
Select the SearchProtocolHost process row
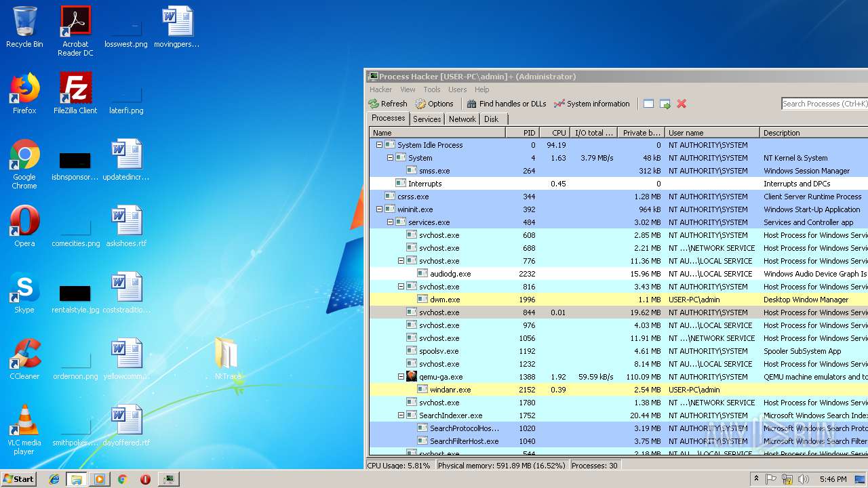(618, 428)
